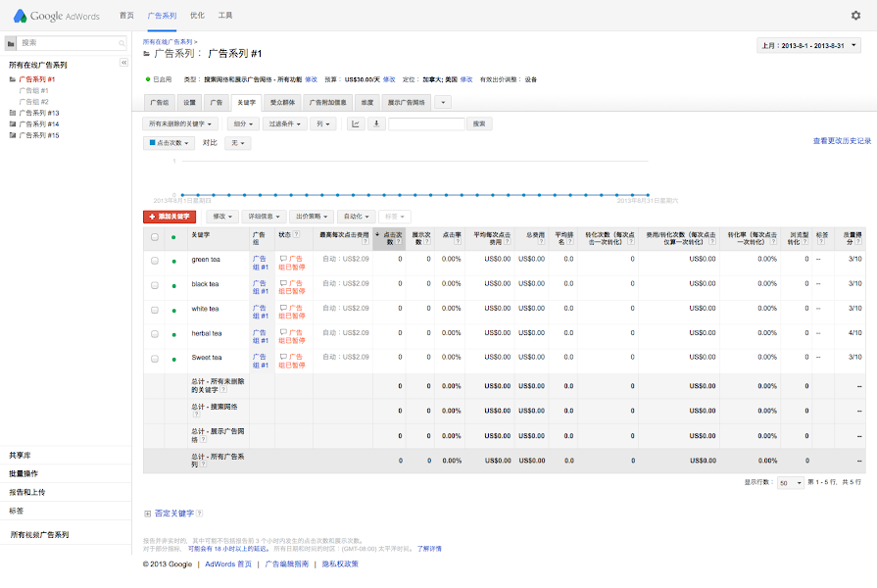Open the 列 columns dropdown
Viewport: 877px width, 588px height.
pyautogui.click(x=323, y=123)
